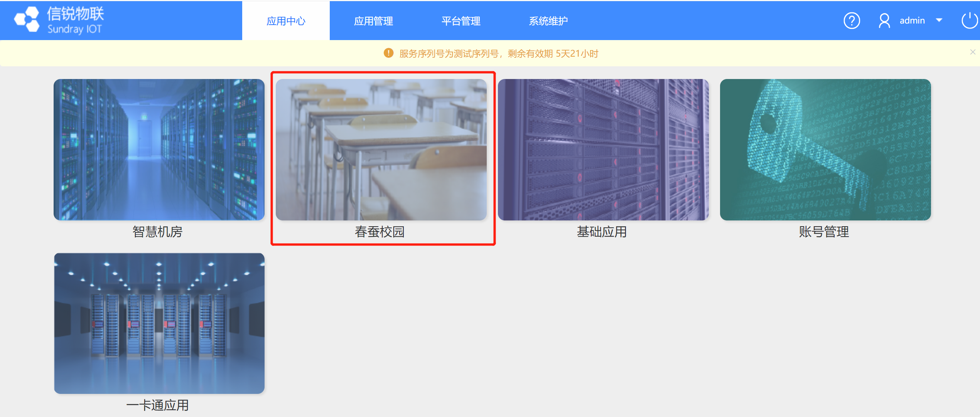Click the admin user avatar icon
The image size is (980, 417).
(884, 21)
